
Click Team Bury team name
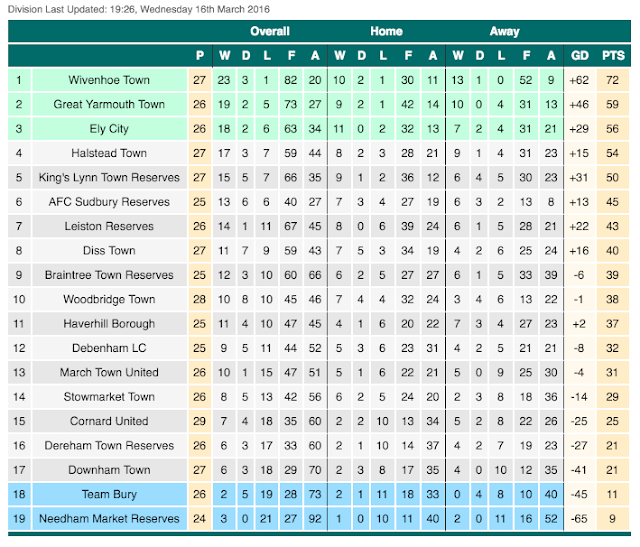pyautogui.click(x=109, y=494)
